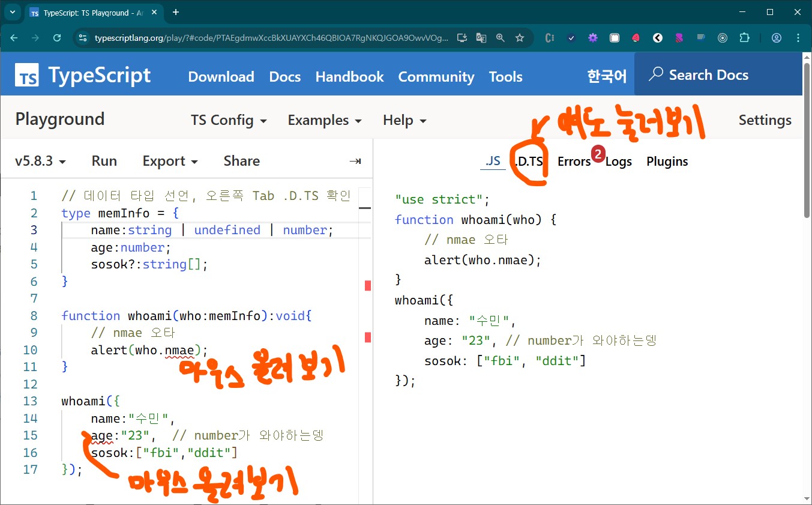Click the concentric circles extension icon

(723, 38)
